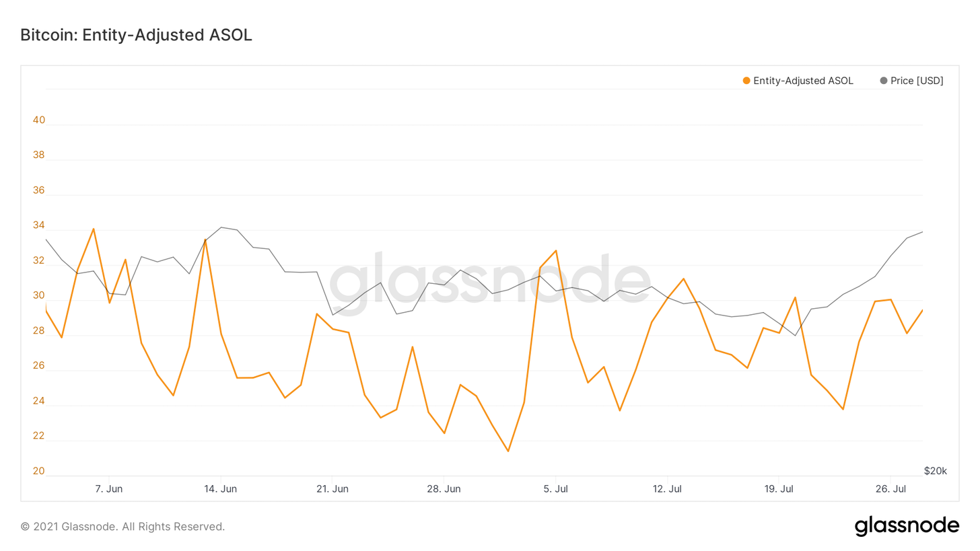Click the chart title Bitcoin: Entity-Adjusted ASOL
Image resolution: width=980 pixels, height=551 pixels.
pyautogui.click(x=137, y=36)
